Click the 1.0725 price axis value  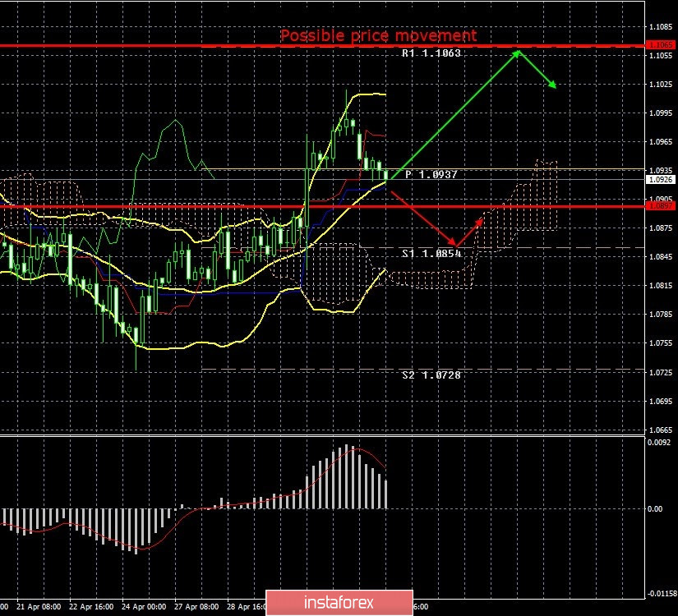pyautogui.click(x=661, y=373)
